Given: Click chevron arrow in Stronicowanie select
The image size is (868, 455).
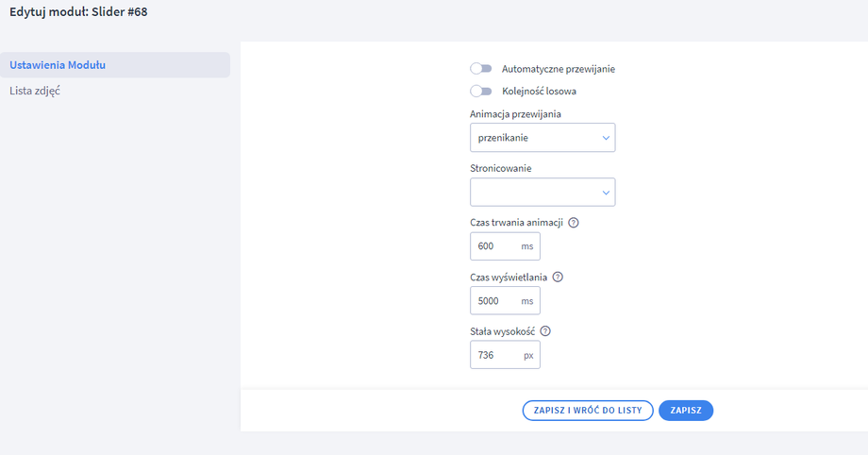Looking at the screenshot, I should 606,193.
